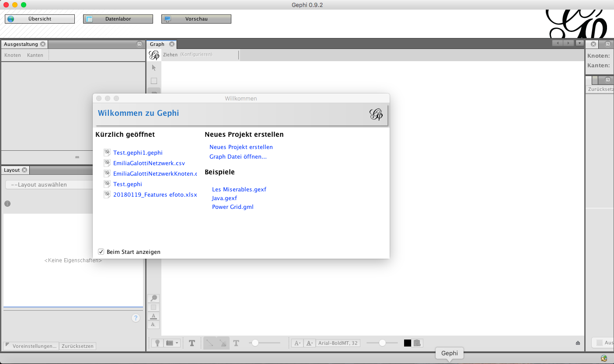Click the Arial-BoldMT, 32 font button
The width and height of the screenshot is (614, 364).
[338, 343]
